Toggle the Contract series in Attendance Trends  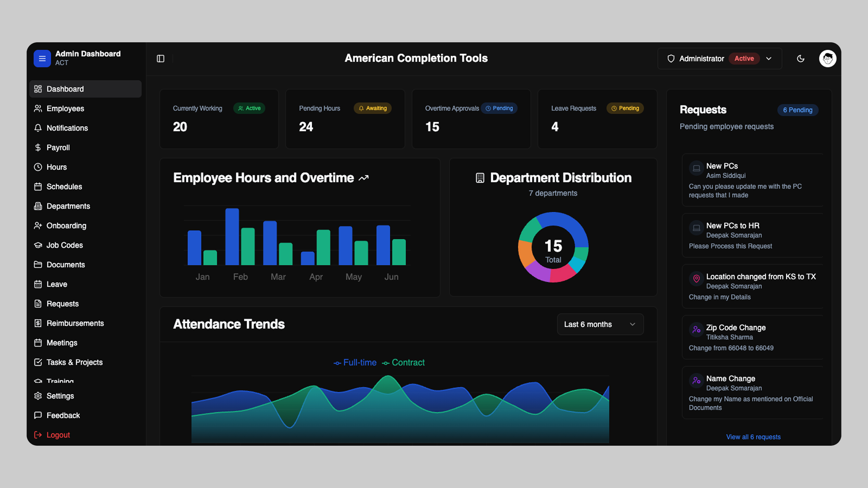point(403,362)
